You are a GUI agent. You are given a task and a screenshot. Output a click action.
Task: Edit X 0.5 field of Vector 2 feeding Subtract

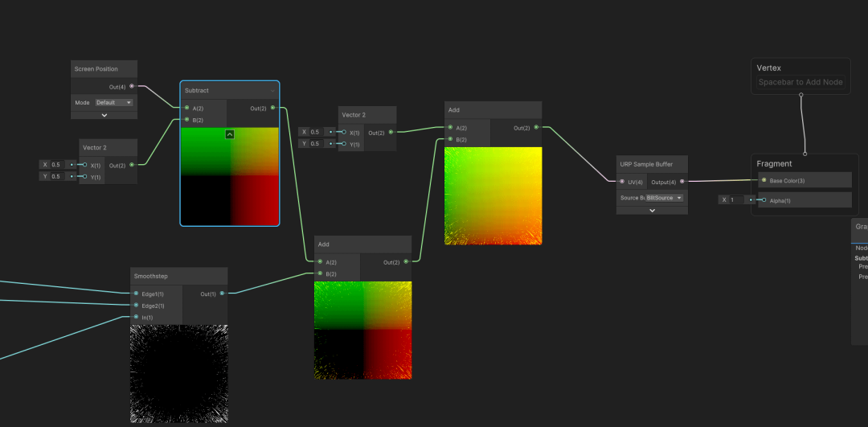click(x=58, y=165)
